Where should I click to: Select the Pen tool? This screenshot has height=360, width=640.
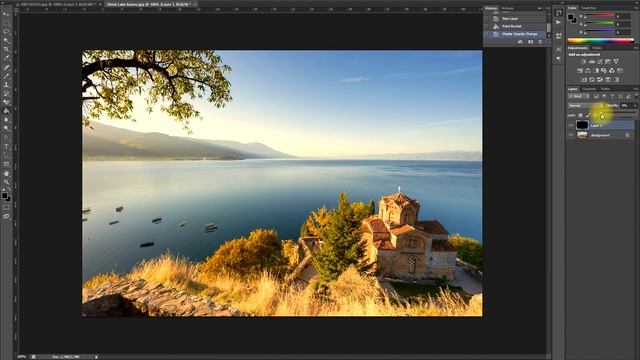pos(6,137)
